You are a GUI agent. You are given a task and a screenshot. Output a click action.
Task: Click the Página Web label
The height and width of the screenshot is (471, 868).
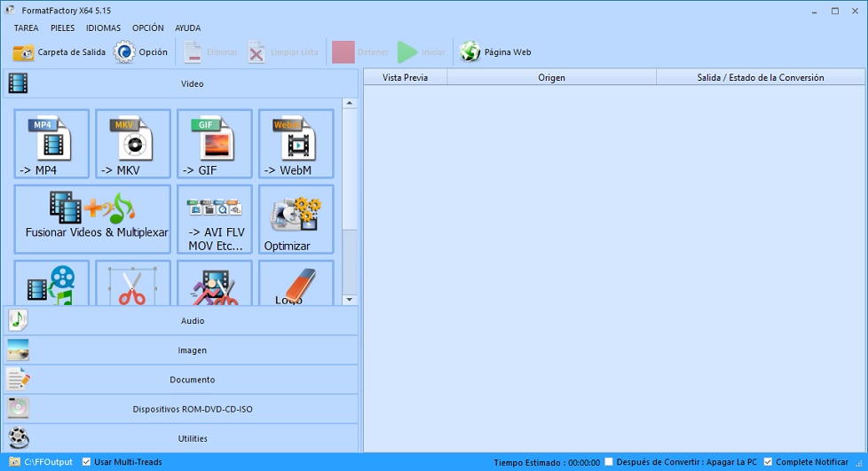(508, 52)
